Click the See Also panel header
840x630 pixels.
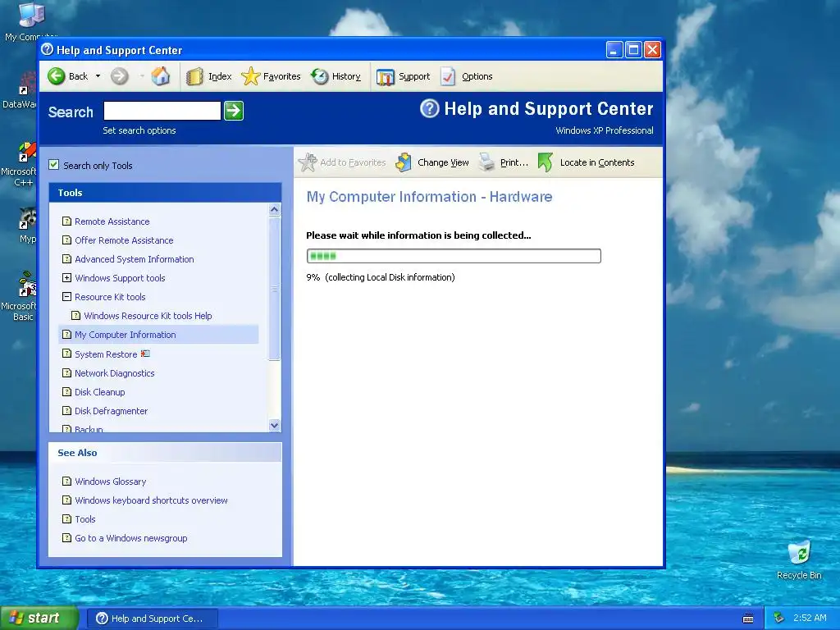[165, 453]
